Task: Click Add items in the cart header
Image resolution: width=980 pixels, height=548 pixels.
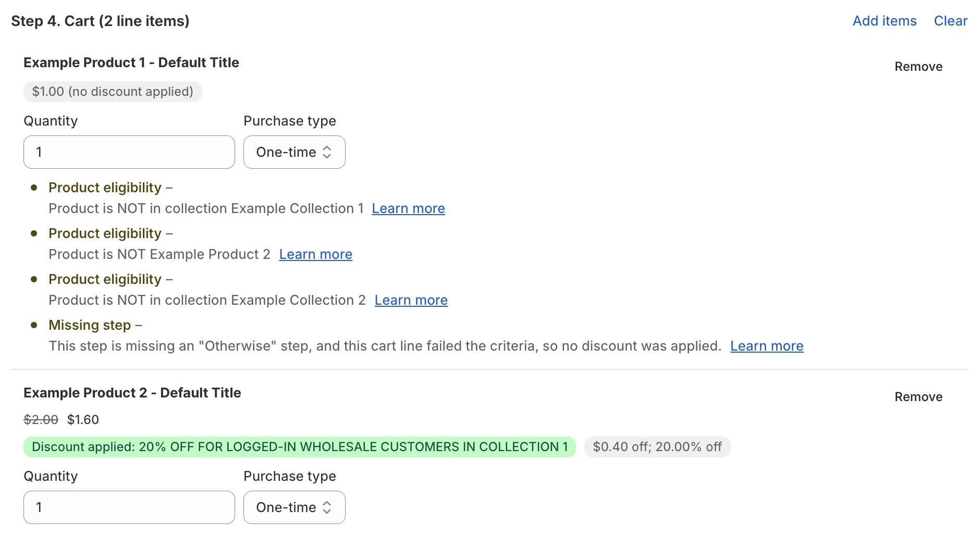Action: 885,21
